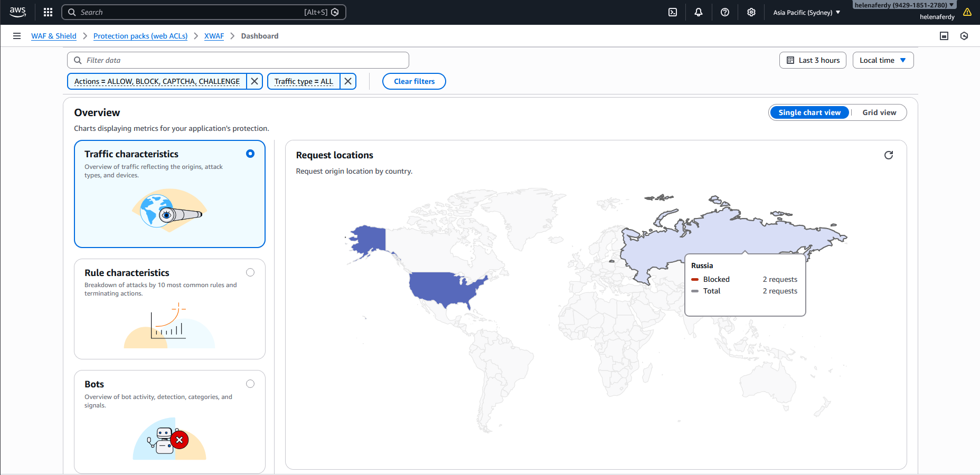Open the notifications bell
Screen dimensions: 980x475
point(699,12)
